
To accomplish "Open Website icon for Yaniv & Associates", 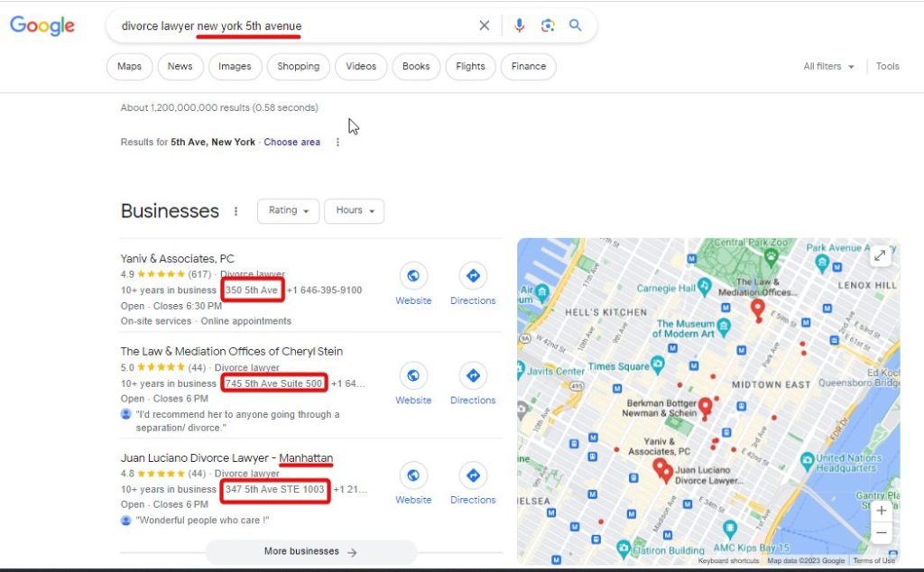I will click(413, 276).
